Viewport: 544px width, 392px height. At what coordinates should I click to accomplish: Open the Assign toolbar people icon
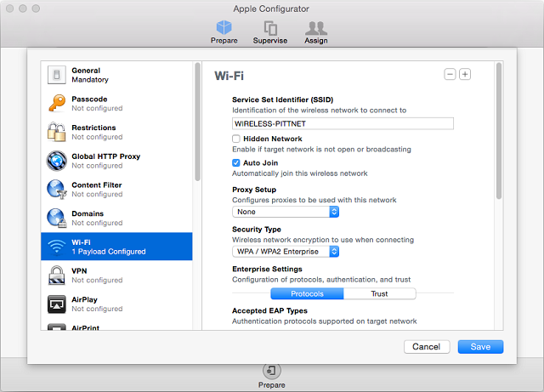(316, 28)
